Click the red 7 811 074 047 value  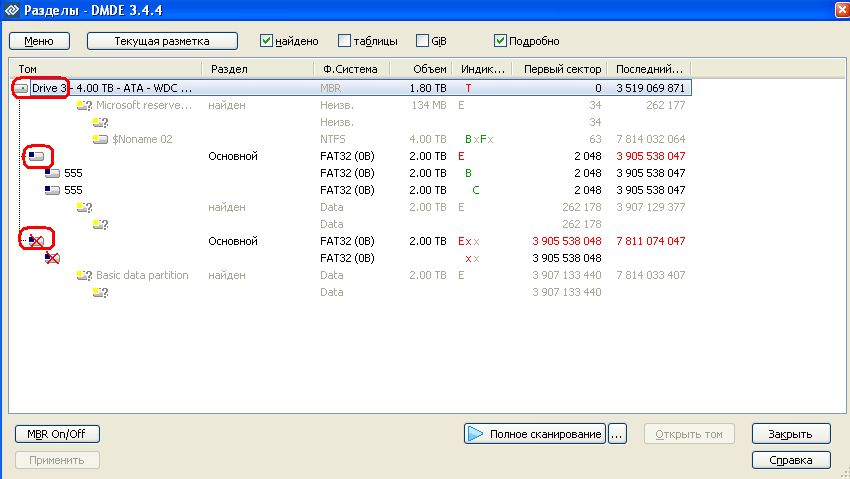651,241
